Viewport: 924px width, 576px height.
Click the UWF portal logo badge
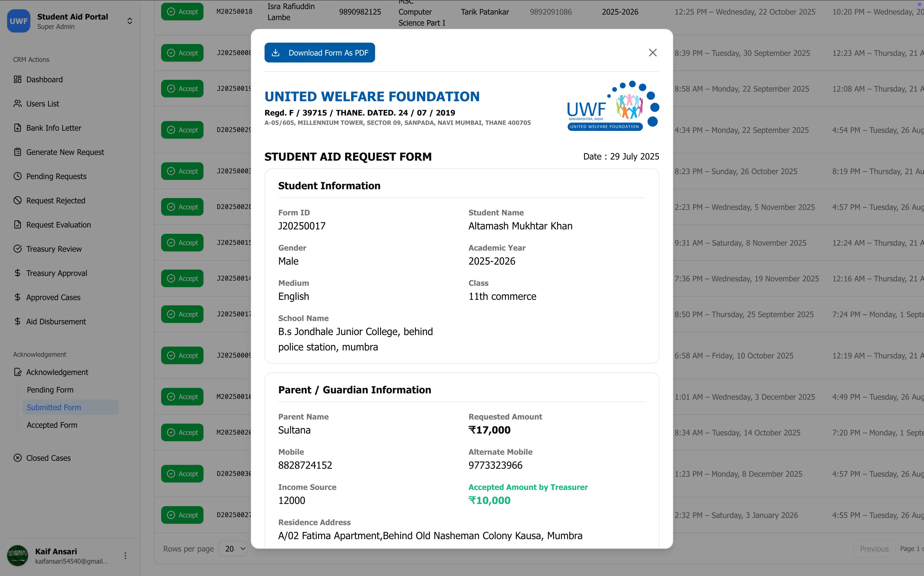tap(19, 21)
